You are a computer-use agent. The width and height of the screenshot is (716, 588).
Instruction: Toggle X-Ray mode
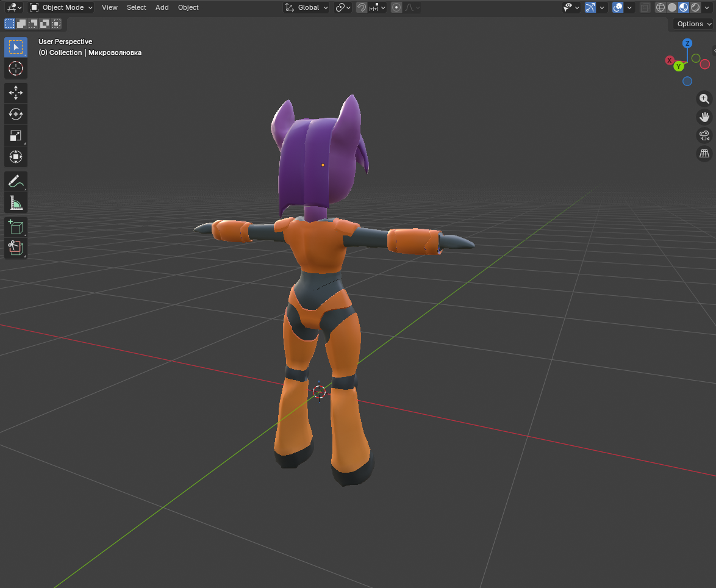click(x=645, y=7)
